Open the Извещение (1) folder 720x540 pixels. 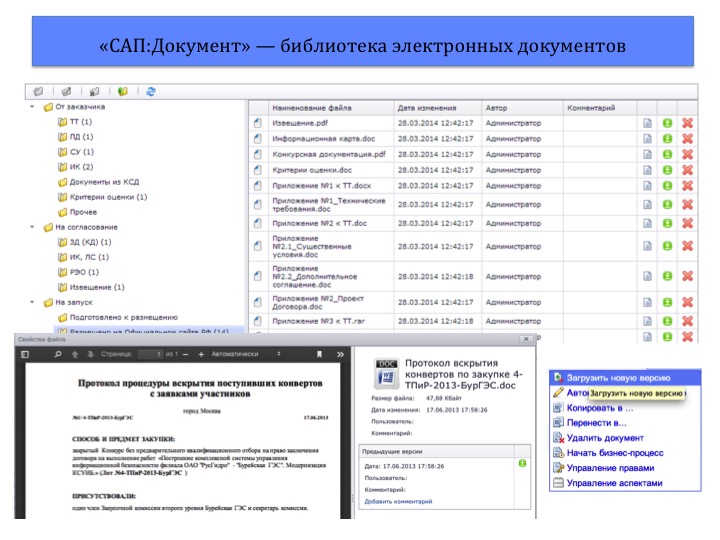(x=91, y=287)
